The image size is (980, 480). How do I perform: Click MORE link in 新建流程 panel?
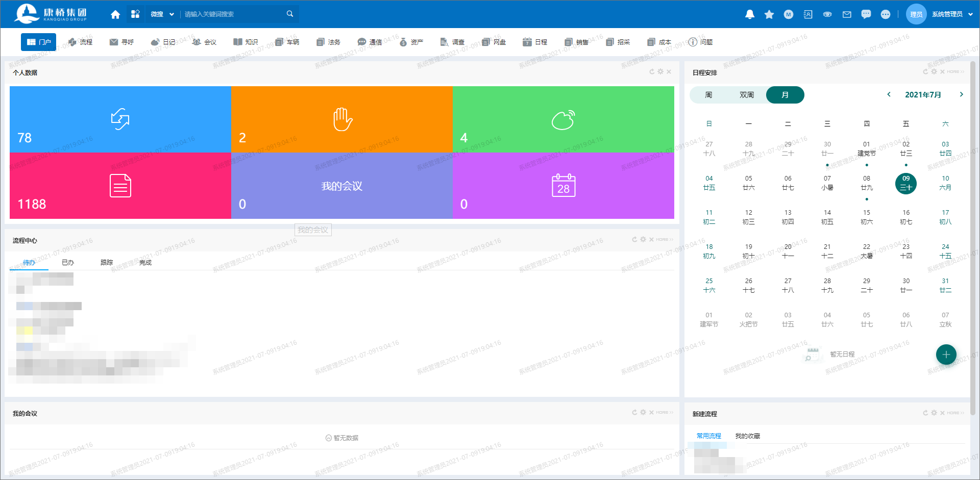[955, 413]
